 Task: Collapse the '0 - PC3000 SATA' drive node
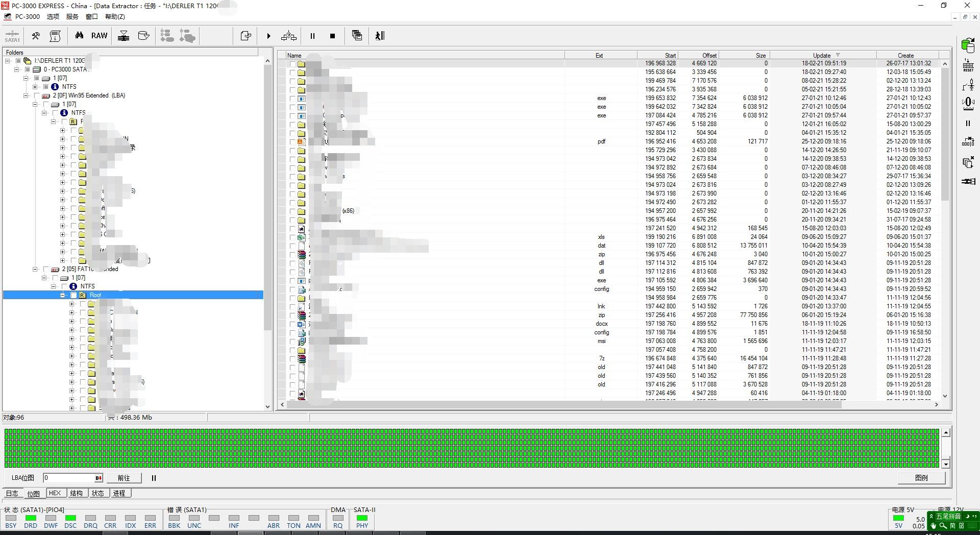17,69
